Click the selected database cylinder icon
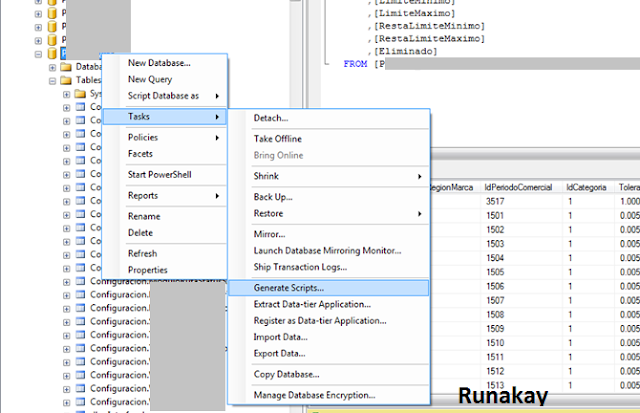 [52, 53]
